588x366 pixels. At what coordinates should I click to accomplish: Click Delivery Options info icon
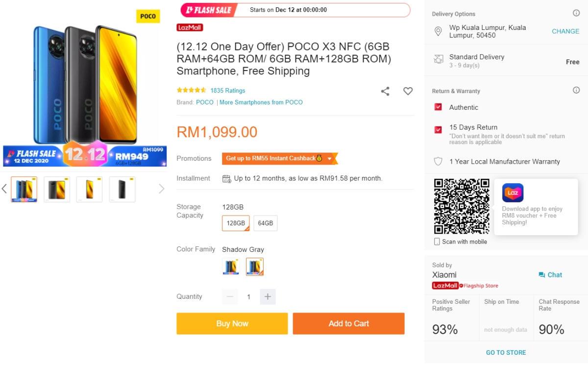576,14
